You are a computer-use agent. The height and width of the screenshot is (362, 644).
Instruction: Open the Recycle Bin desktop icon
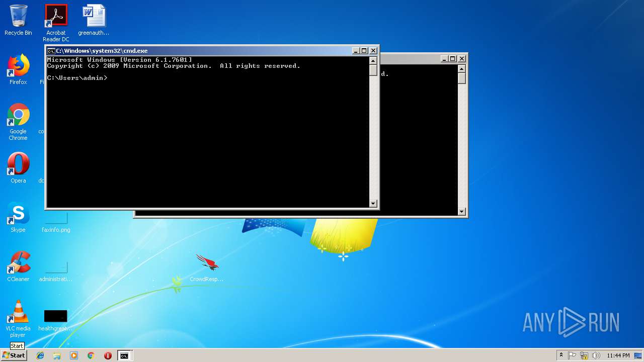[18, 20]
